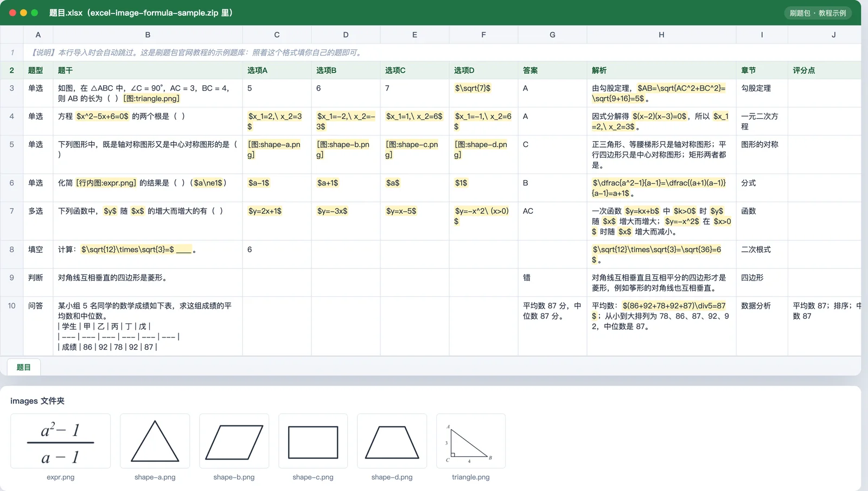
Task: Click the red close window button
Action: coord(12,12)
